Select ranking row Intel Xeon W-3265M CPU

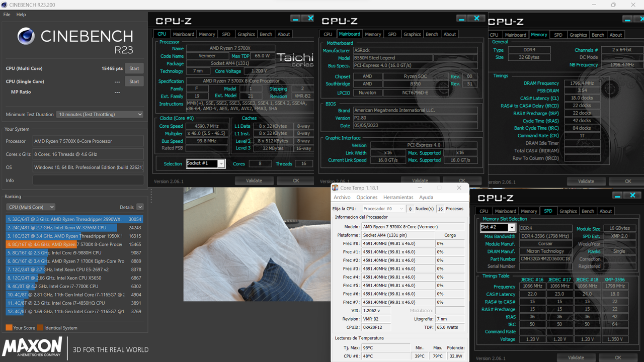(x=74, y=228)
